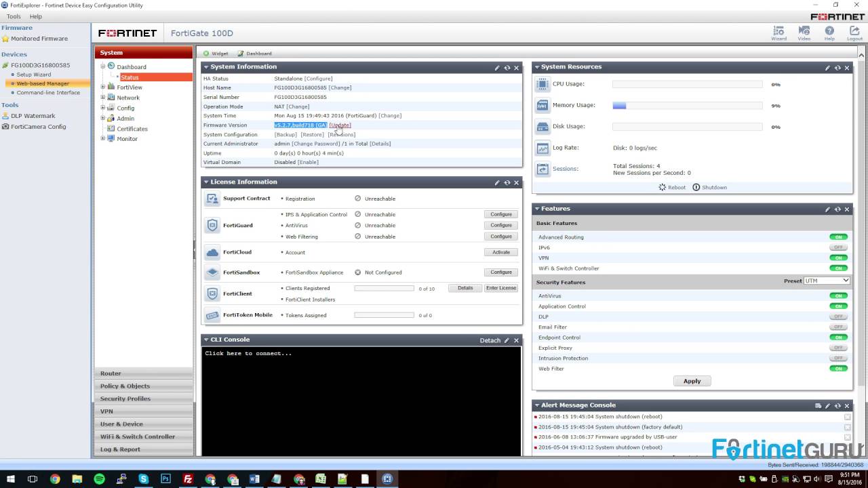Toggle VPN feature switch

click(839, 258)
